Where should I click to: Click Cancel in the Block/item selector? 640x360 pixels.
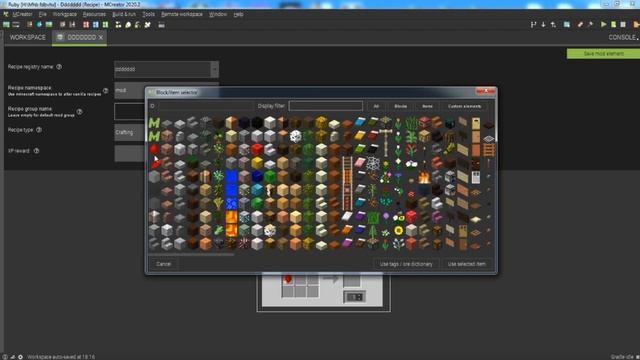pyautogui.click(x=163, y=264)
